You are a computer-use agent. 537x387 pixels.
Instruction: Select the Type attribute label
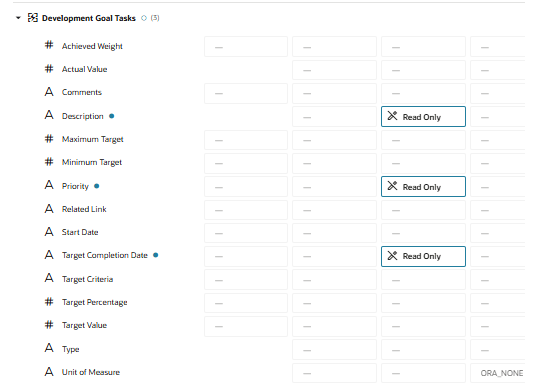pyautogui.click(x=71, y=349)
